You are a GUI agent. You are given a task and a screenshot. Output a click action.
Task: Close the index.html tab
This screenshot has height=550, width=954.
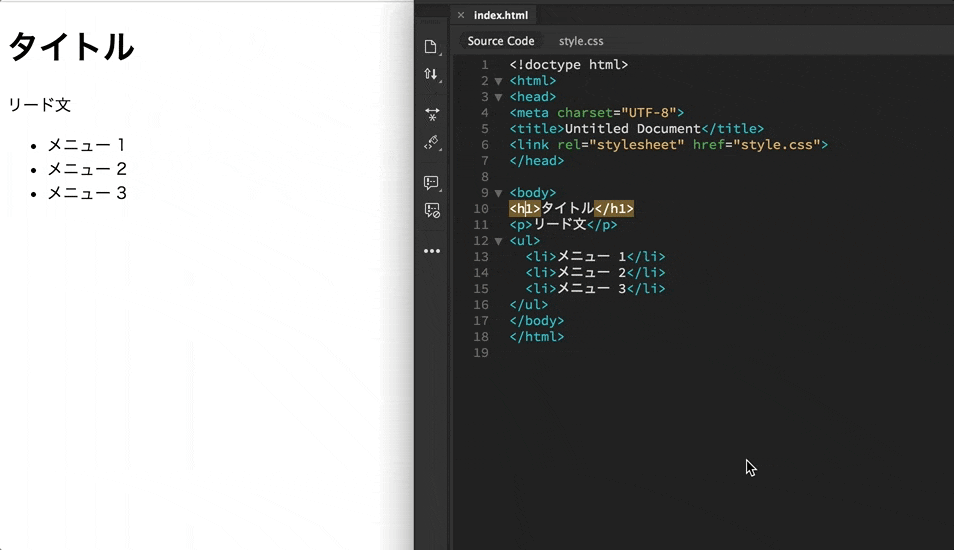pyautogui.click(x=461, y=15)
